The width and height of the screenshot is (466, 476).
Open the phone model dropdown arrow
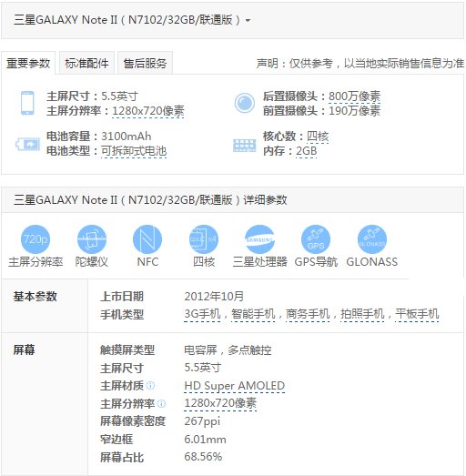tap(248, 21)
